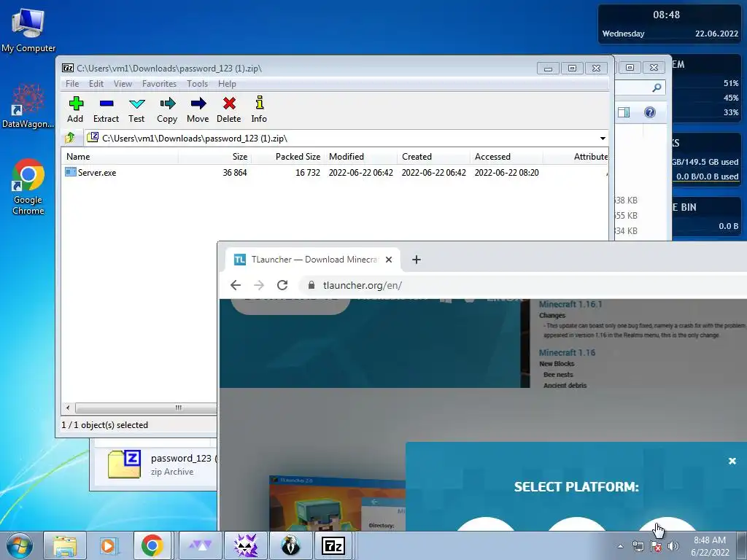Click the Info toolbar icon
Screen dimensions: 747x560
point(259,109)
